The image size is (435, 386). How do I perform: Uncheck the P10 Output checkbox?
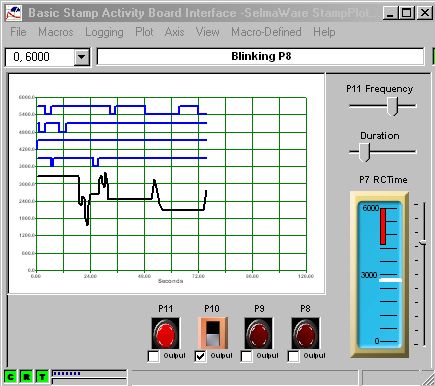(x=200, y=356)
